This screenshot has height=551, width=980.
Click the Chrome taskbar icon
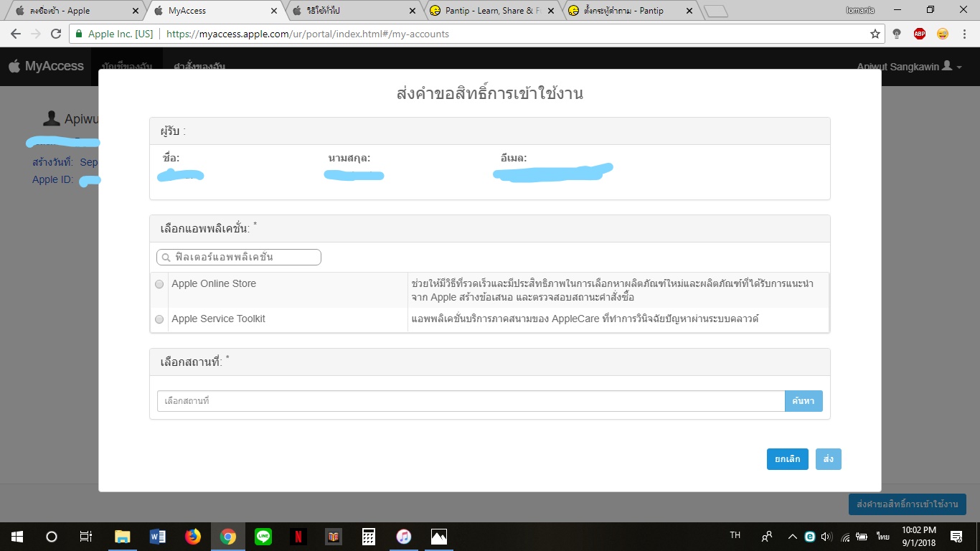[228, 536]
